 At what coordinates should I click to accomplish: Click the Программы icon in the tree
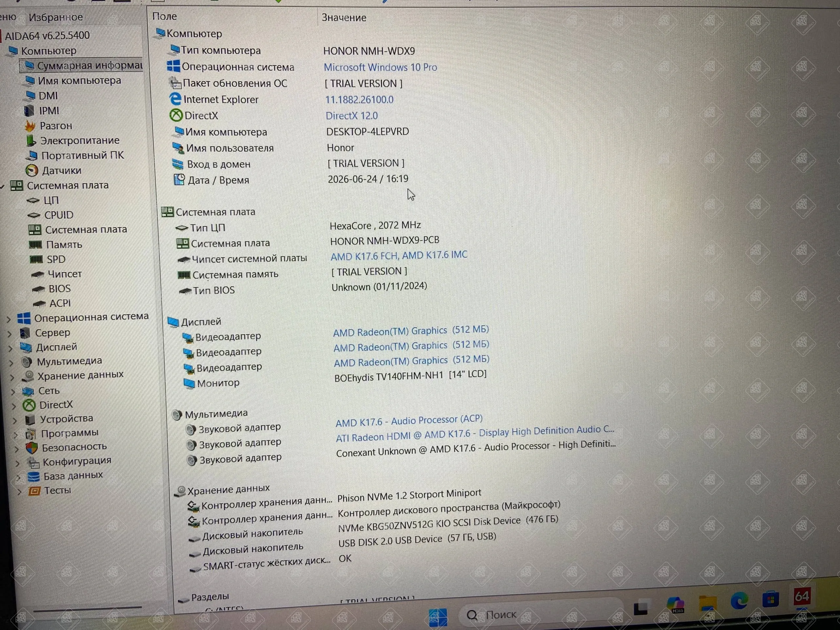[31, 434]
